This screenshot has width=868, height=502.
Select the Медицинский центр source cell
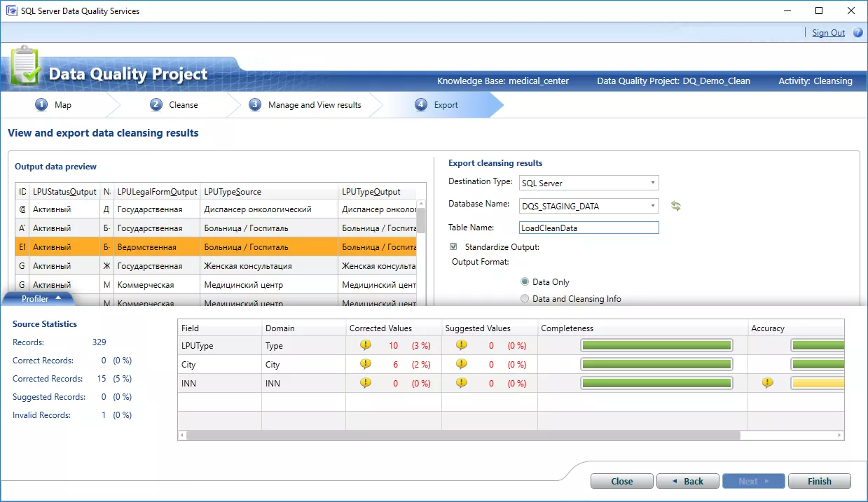(x=270, y=284)
